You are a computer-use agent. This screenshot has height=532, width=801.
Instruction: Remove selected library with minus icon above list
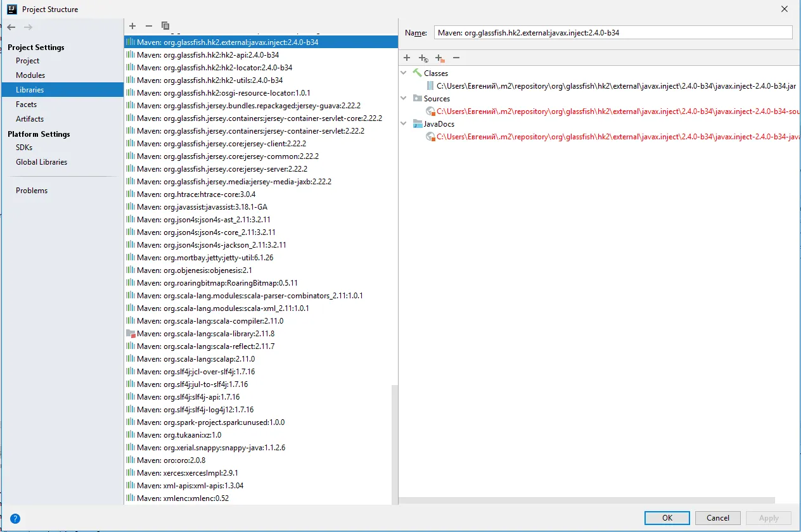point(149,26)
